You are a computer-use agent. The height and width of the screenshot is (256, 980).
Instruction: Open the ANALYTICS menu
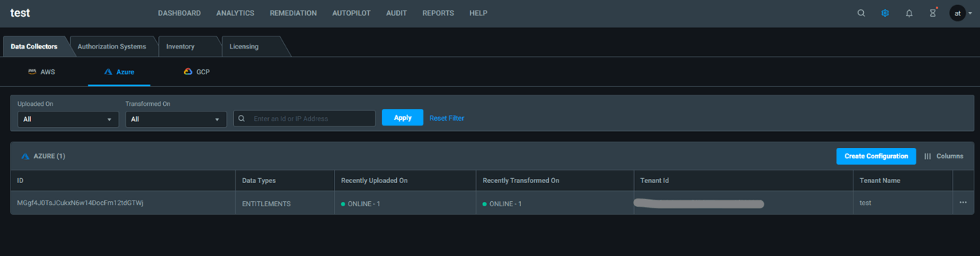click(235, 13)
